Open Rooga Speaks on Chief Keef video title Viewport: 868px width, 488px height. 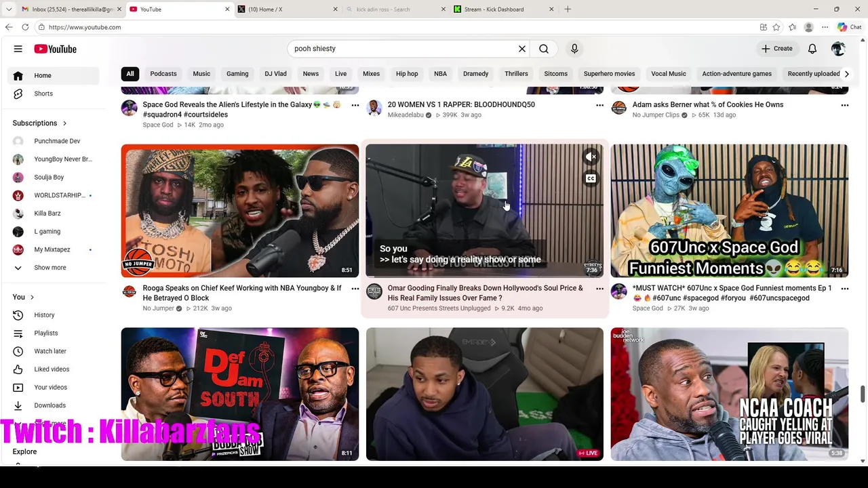[242, 293]
